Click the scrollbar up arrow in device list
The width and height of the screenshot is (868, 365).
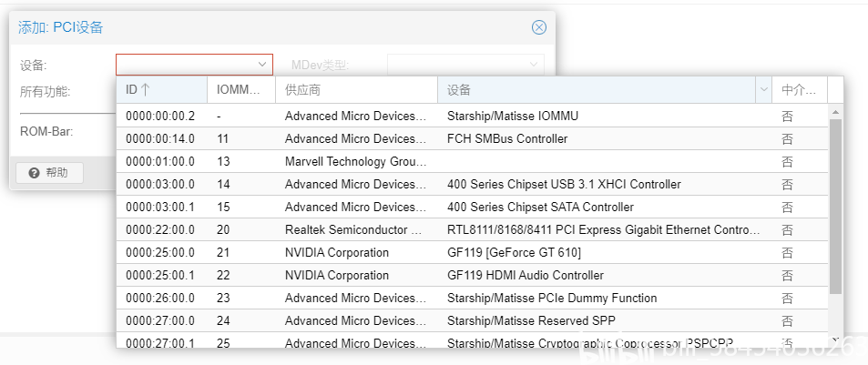[835, 111]
